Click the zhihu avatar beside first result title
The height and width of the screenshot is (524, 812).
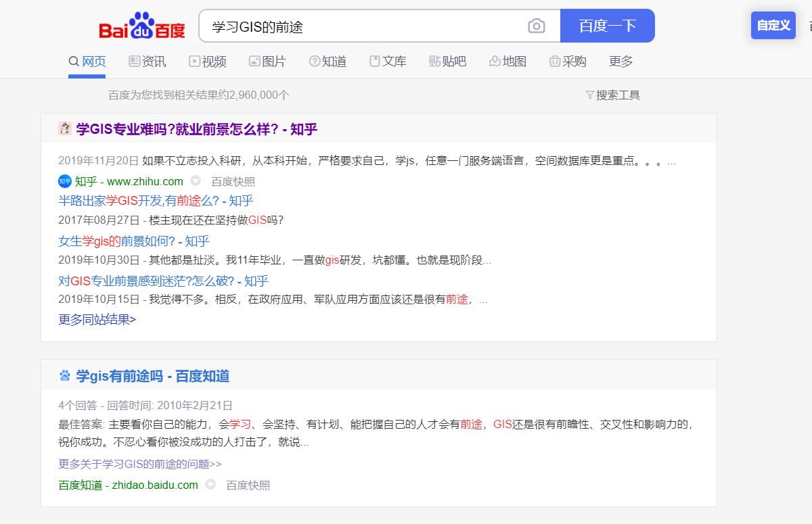pos(65,128)
